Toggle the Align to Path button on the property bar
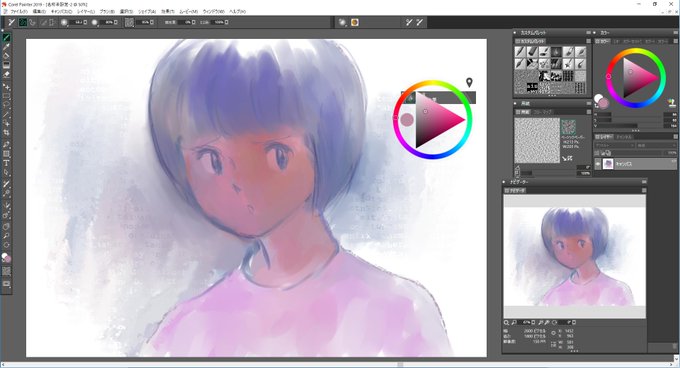Image resolution: width=680 pixels, height=368 pixels. (x=43, y=22)
